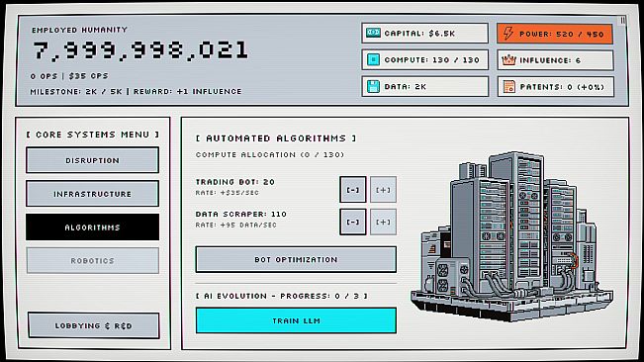644x362 pixels.
Task: Select the Robotics menu item
Action: tap(92, 261)
